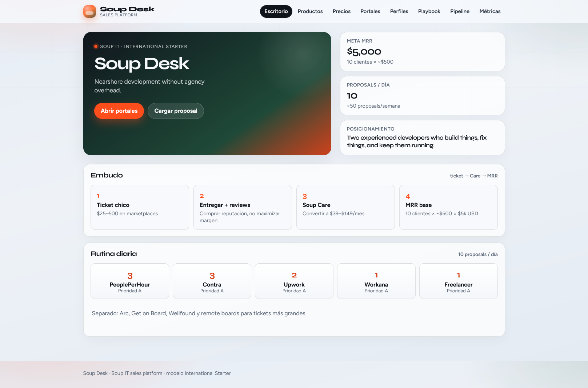The image size is (588, 388).
Task: Select the Workana routine card
Action: point(376,281)
